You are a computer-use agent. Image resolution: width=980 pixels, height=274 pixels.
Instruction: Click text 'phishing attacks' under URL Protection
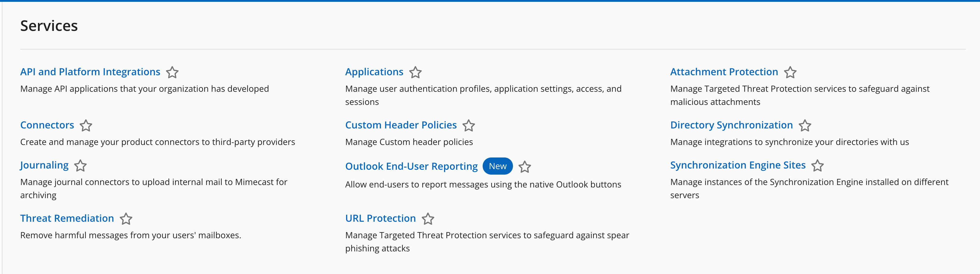click(x=377, y=249)
